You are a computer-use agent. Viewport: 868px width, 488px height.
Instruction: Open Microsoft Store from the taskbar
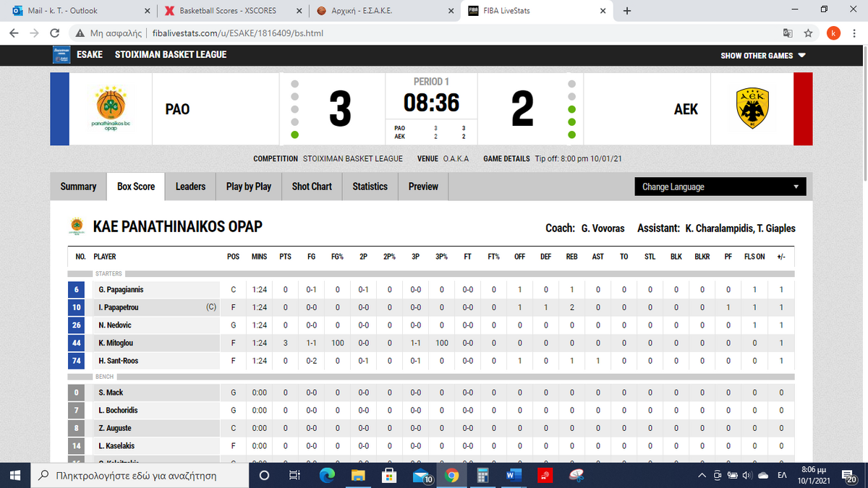click(x=389, y=475)
